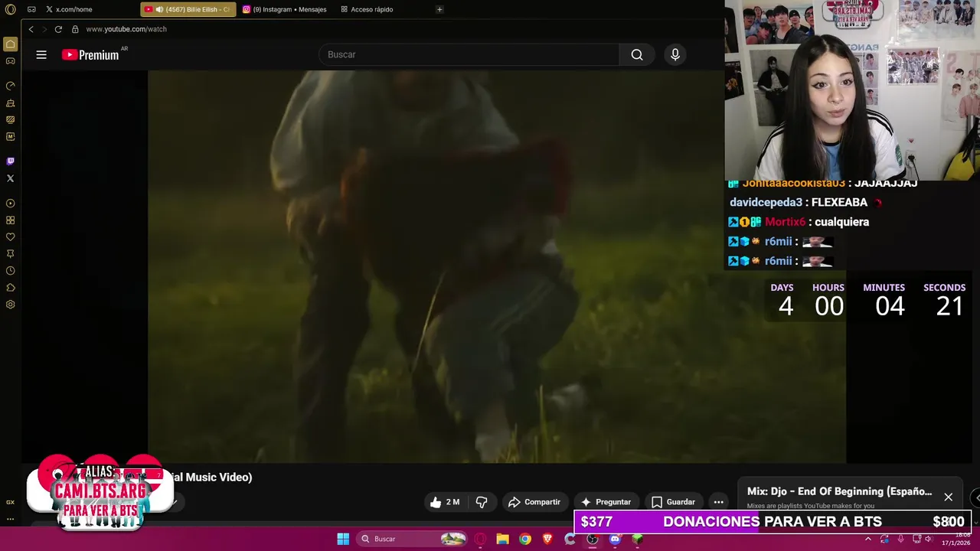Open the sidebar Player icon
This screenshot has width=980, height=551.
click(x=11, y=204)
